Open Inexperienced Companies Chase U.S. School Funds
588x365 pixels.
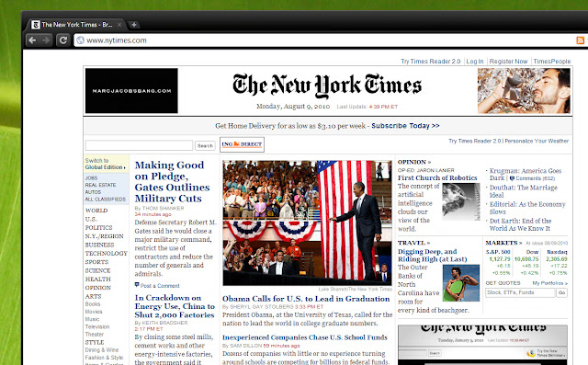tap(305, 337)
